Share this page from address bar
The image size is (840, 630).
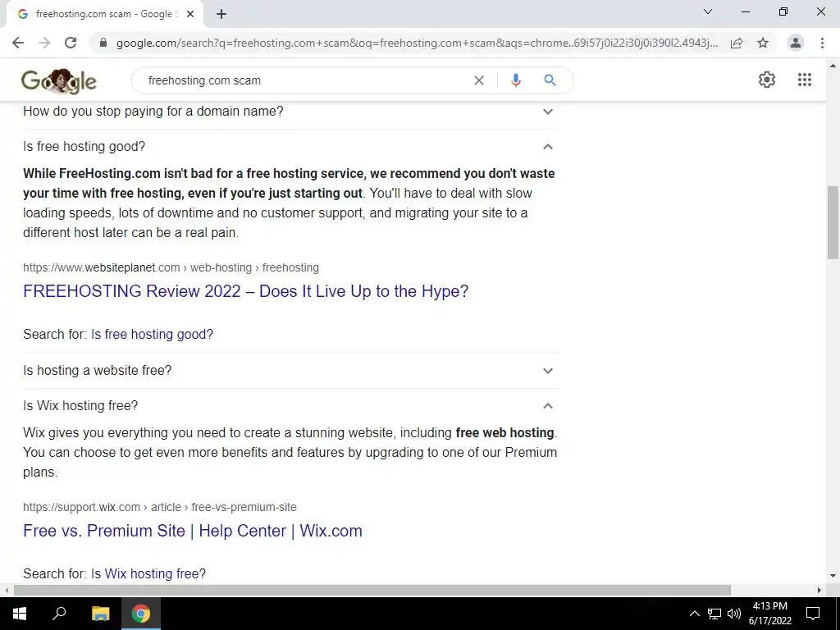[x=737, y=43]
